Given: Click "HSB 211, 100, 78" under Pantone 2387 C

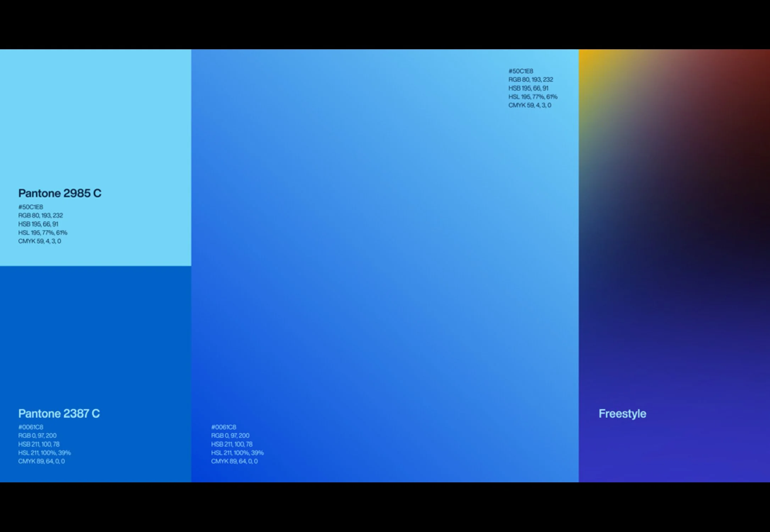Looking at the screenshot, I should pos(39,444).
